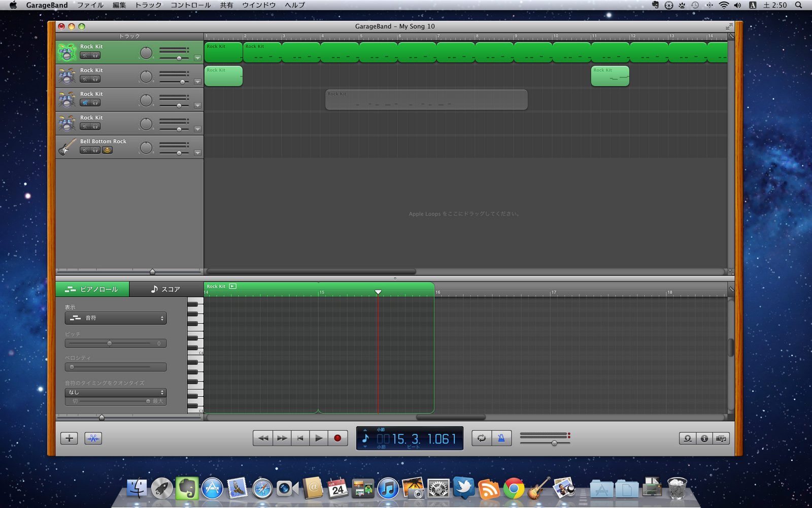Open the 共有 menu

(226, 5)
